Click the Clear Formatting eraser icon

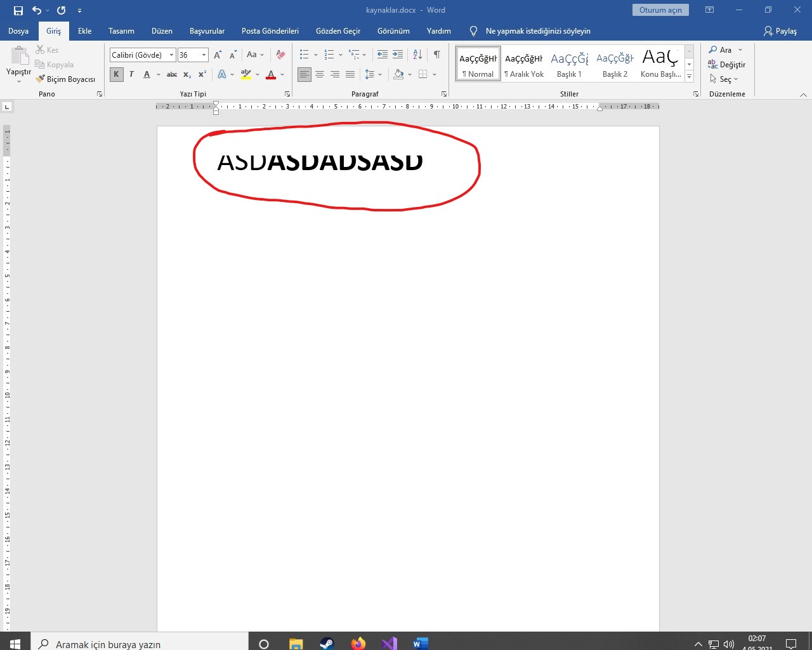coord(280,55)
